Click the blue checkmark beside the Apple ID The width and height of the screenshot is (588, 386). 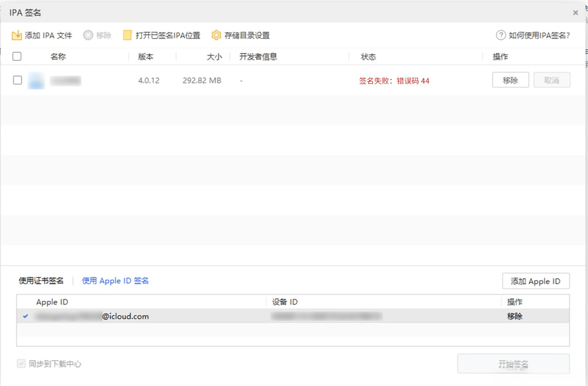(26, 316)
